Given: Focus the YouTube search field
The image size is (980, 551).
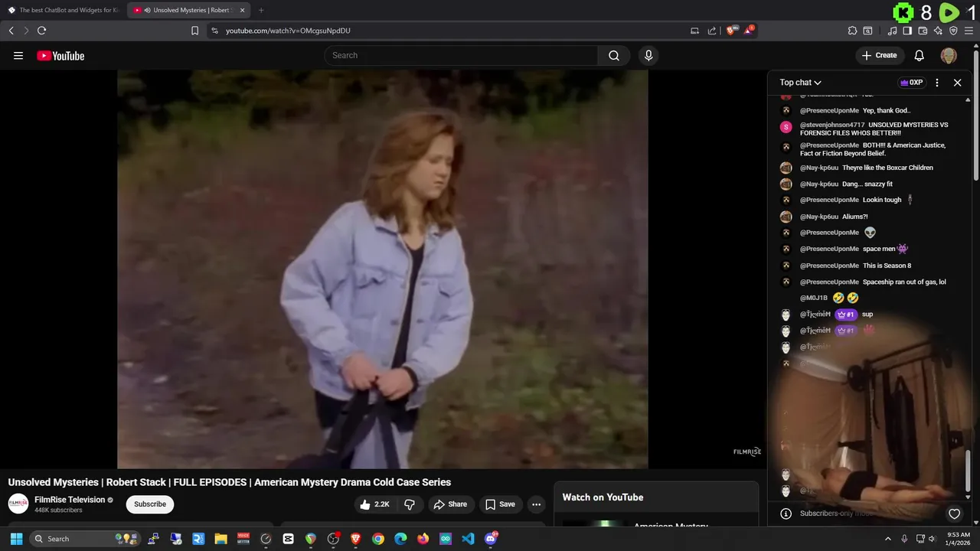Looking at the screenshot, I should [461, 55].
